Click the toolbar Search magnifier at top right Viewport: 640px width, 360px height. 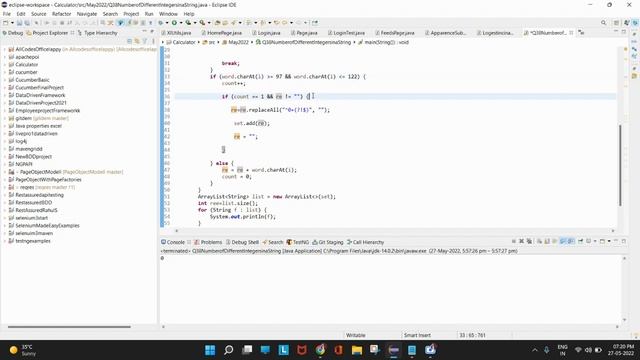(603, 23)
